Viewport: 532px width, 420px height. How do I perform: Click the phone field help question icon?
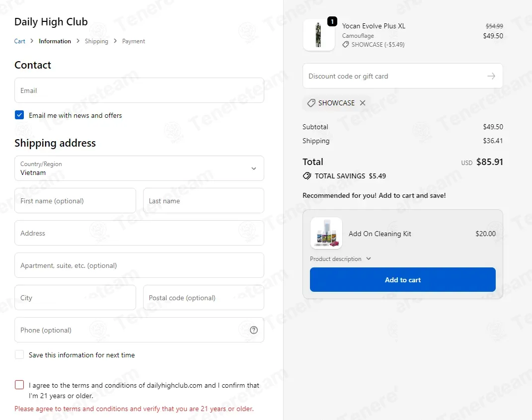pos(254,330)
